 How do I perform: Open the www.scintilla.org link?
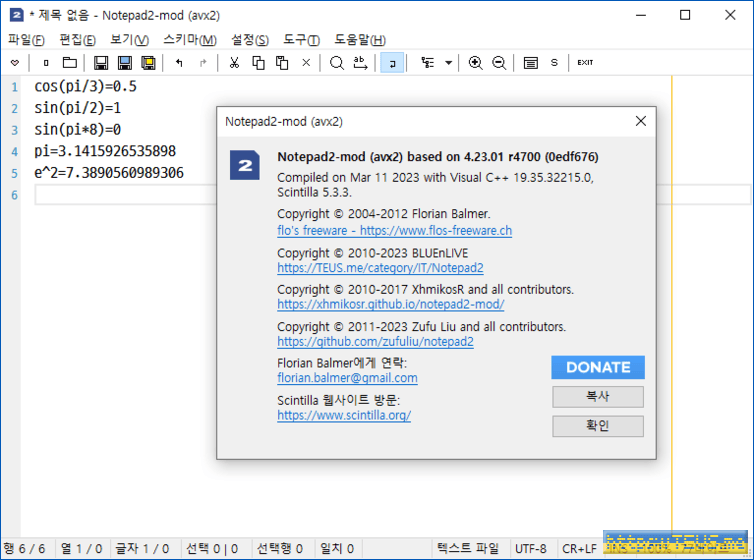[344, 415]
